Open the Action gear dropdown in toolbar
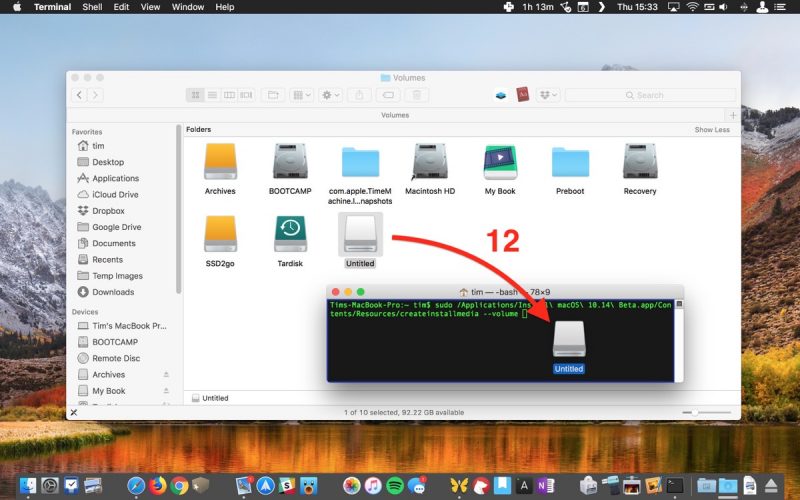Image resolution: width=800 pixels, height=500 pixels. 330,95
